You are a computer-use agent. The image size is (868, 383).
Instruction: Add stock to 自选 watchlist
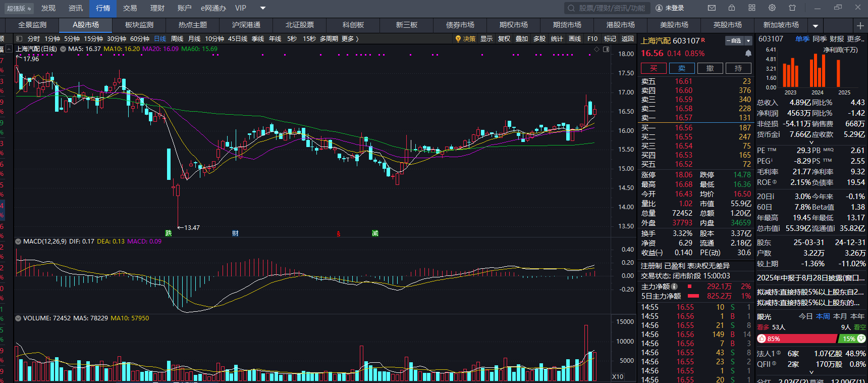tap(735, 41)
